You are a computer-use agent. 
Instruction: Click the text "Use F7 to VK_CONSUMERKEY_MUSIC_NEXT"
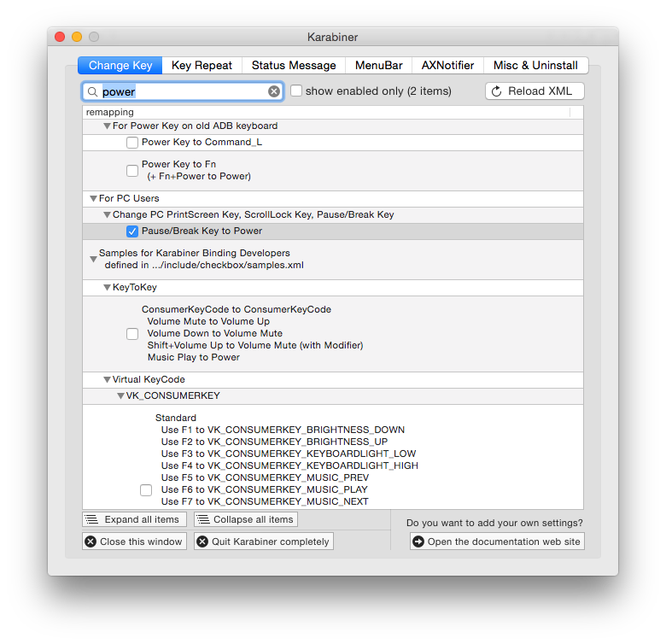[x=265, y=501]
